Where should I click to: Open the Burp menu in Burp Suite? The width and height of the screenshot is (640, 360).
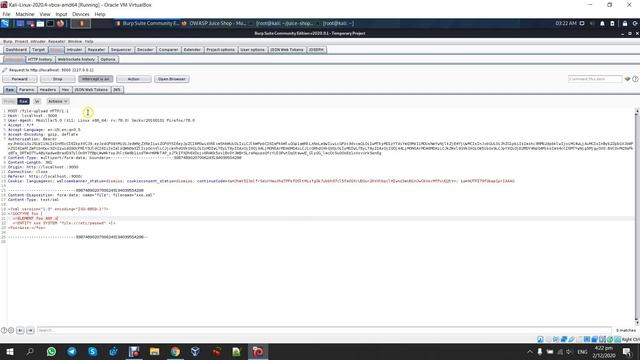click(x=8, y=41)
